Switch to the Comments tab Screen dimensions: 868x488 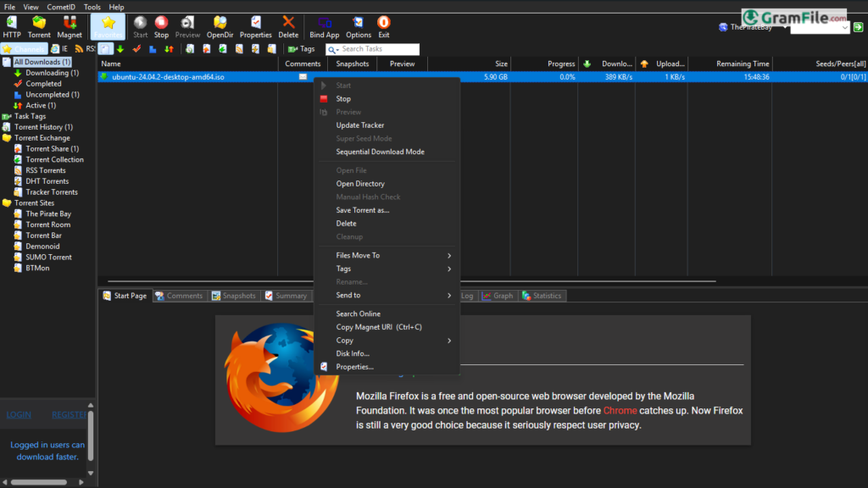pyautogui.click(x=179, y=296)
